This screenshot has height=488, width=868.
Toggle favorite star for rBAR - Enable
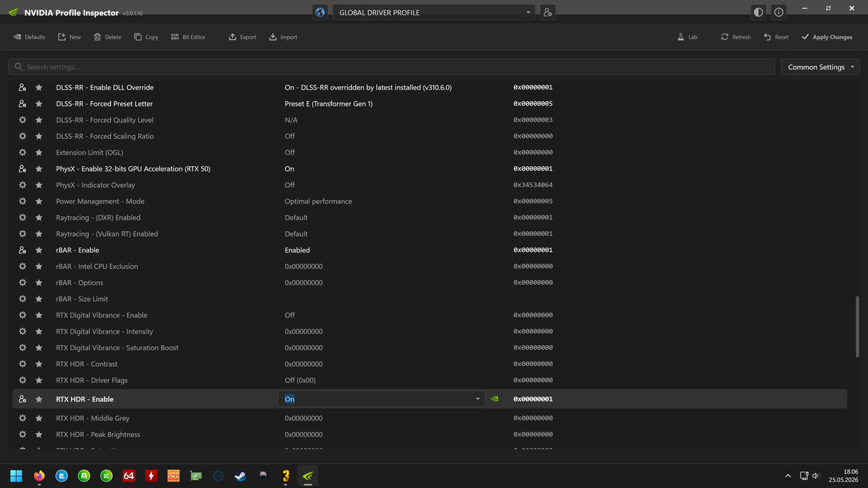click(x=39, y=250)
